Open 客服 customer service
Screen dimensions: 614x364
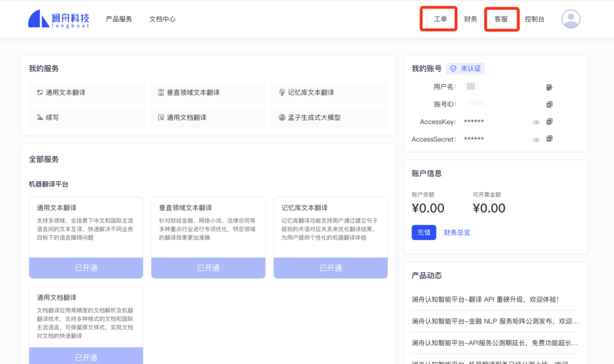pyautogui.click(x=501, y=19)
